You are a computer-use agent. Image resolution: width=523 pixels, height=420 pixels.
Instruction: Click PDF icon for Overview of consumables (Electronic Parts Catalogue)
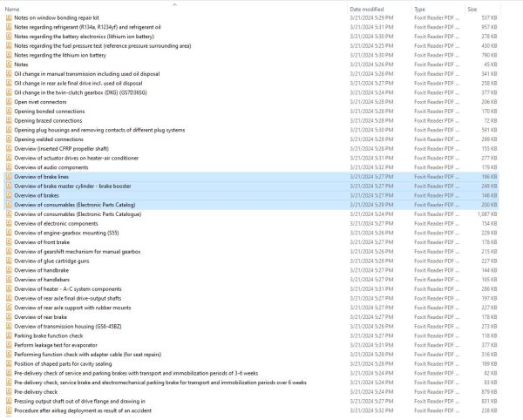coord(9,214)
